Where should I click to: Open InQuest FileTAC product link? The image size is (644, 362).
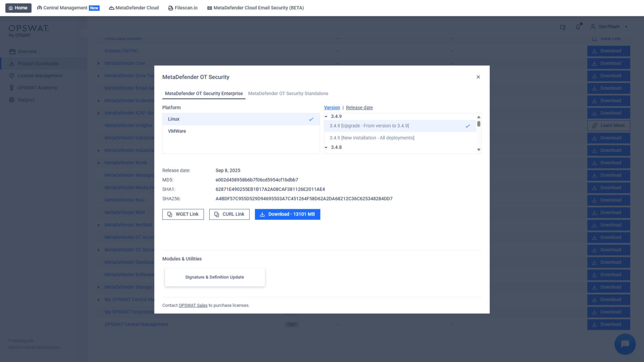pyautogui.click(x=121, y=51)
